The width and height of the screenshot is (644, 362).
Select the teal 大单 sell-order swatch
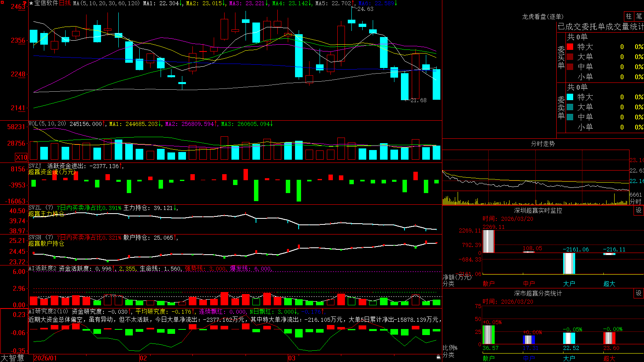pos(570,107)
